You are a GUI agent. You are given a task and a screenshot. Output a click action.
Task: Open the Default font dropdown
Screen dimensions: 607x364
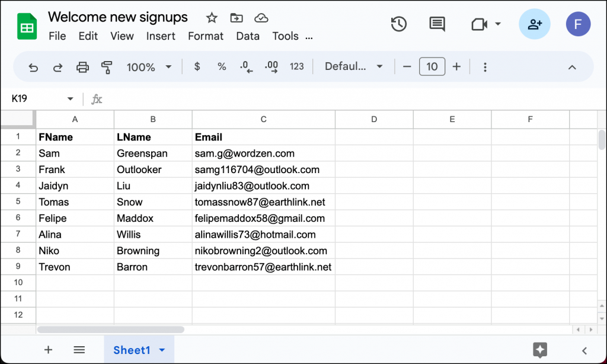coord(353,66)
